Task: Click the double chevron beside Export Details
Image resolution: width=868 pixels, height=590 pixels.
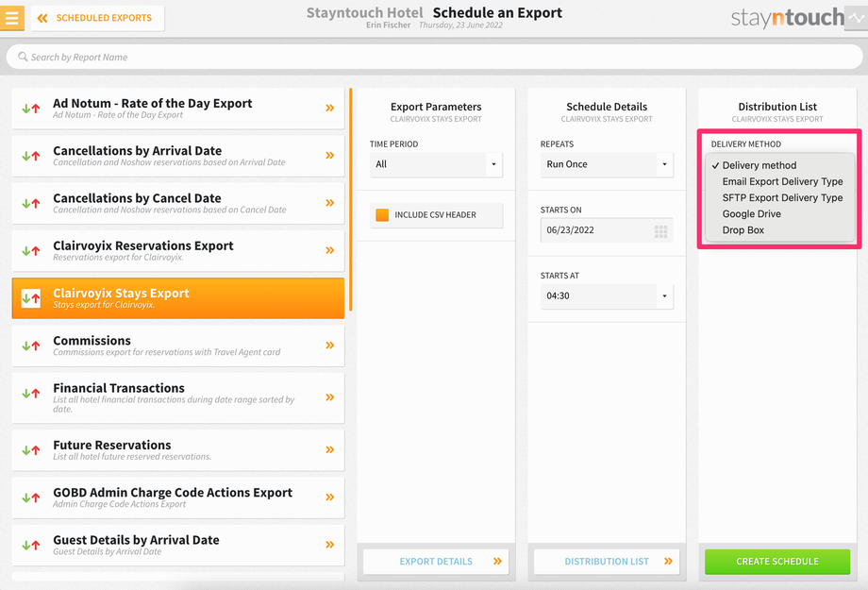Action: [497, 561]
